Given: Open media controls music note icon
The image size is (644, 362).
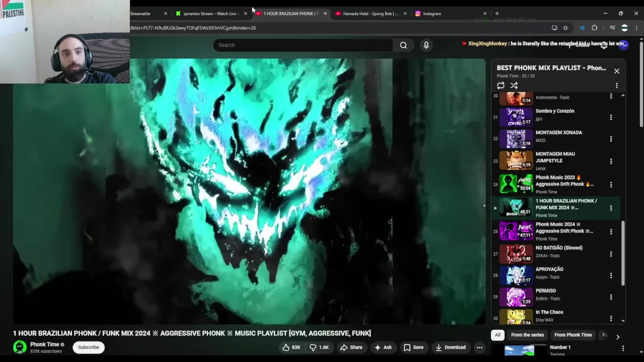Looking at the screenshot, I should pyautogui.click(x=612, y=28).
